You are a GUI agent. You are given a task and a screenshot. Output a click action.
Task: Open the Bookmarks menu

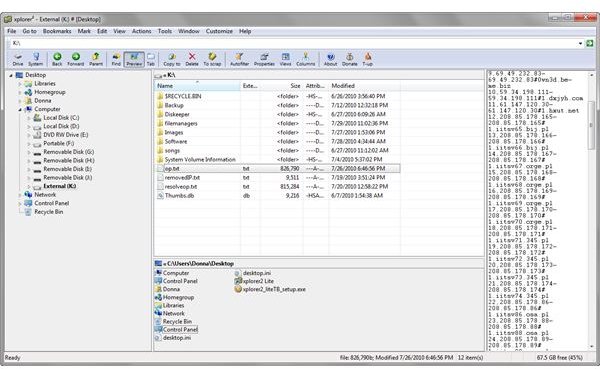point(57,31)
